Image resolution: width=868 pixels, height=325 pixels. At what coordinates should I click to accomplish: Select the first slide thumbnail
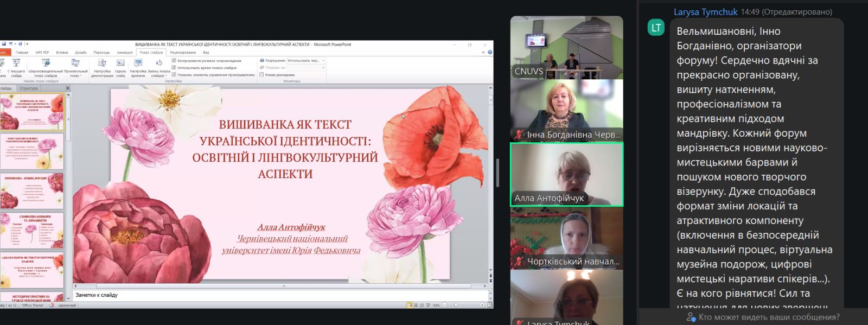[32, 111]
